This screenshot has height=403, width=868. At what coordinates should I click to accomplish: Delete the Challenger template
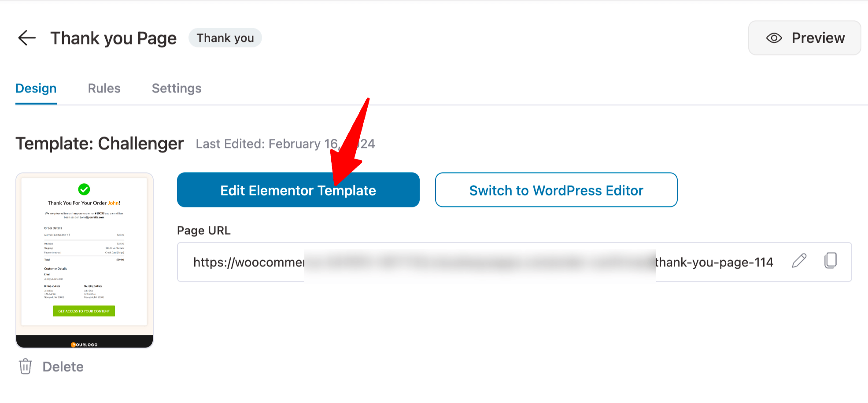click(x=63, y=366)
